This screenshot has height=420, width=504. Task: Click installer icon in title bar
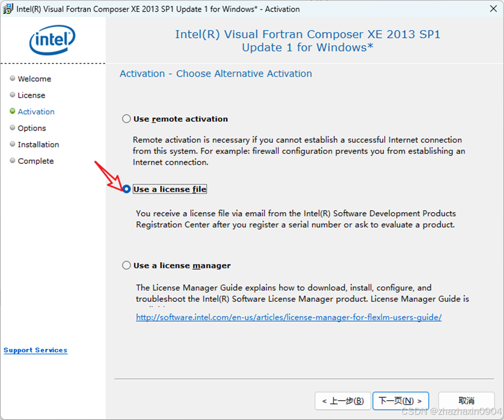[8, 9]
